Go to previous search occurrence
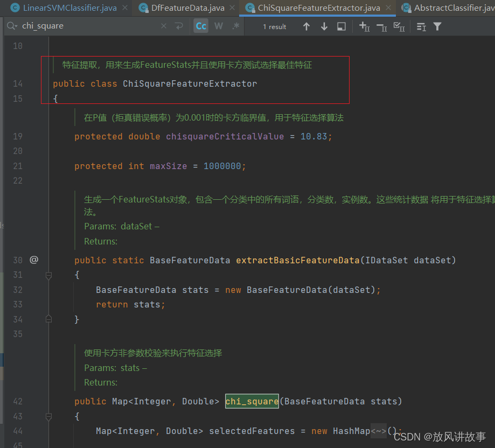Viewport: 495px width, 448px height. pos(306,26)
